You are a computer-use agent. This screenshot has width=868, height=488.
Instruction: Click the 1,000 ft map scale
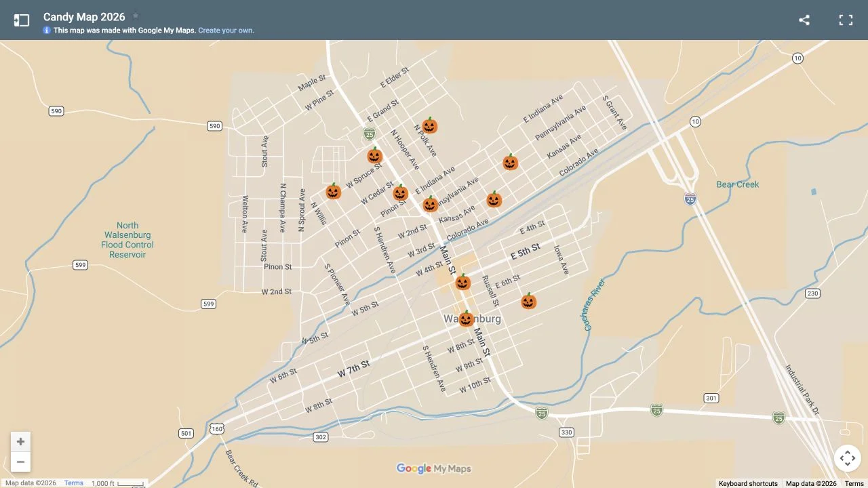[x=118, y=483]
